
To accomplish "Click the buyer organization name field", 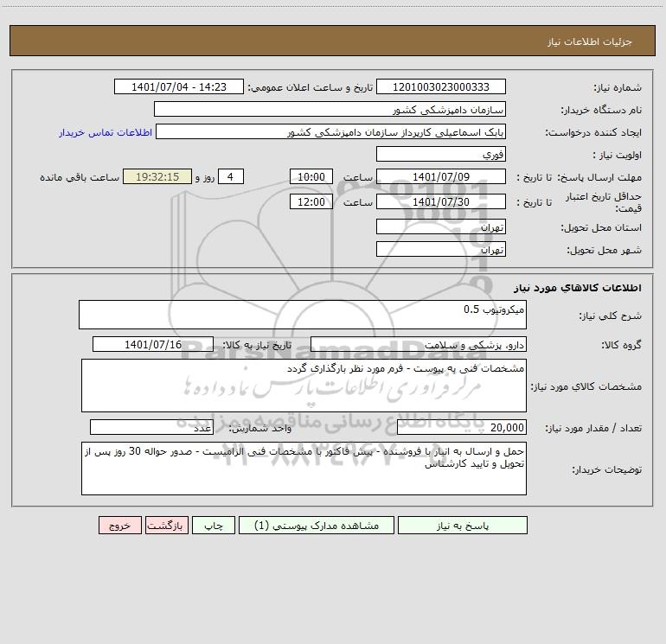I will [330, 109].
